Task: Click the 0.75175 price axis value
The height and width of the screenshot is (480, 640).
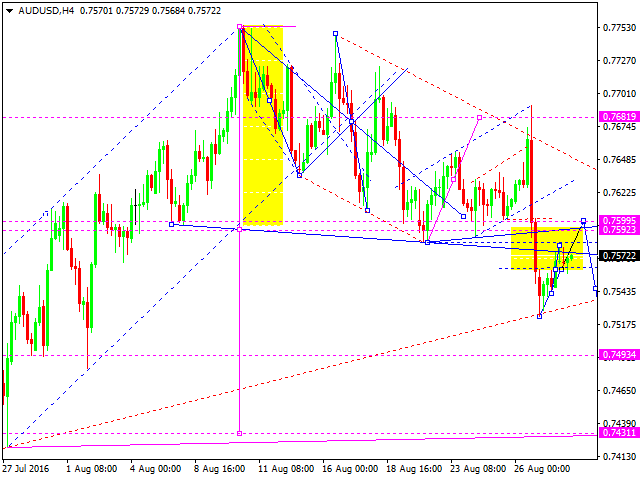Action: click(620, 325)
